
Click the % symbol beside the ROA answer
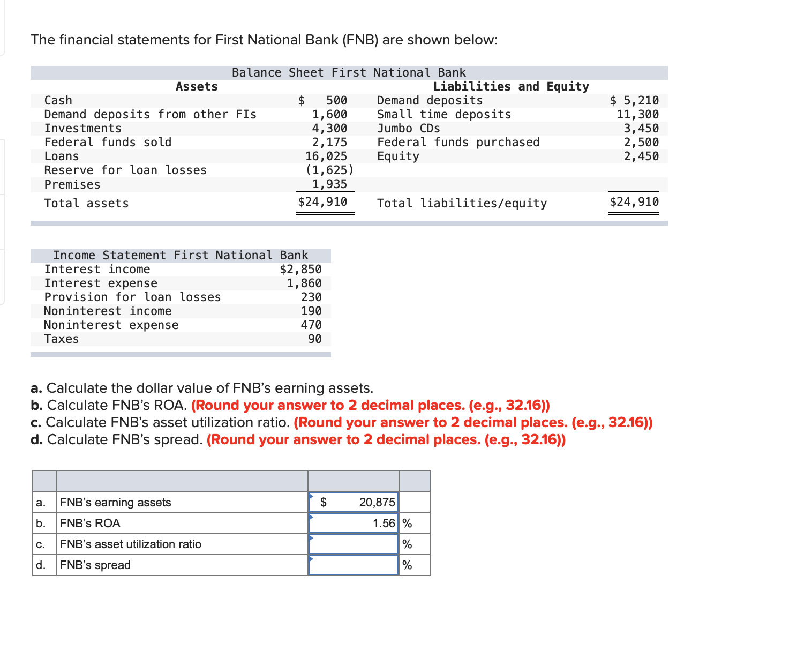[407, 524]
